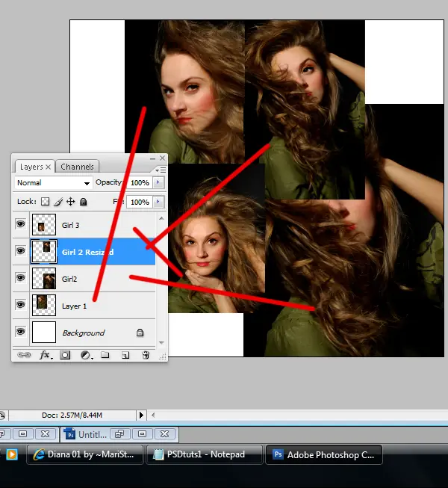The image size is (448, 488).
Task: Open the blend mode dropdown showing Normal
Action: [52, 182]
